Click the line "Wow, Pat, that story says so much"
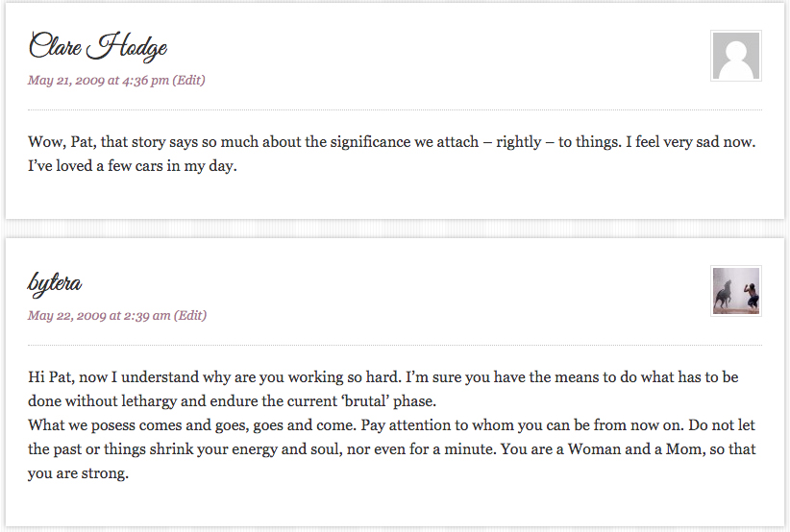The image size is (790, 532). click(x=392, y=142)
